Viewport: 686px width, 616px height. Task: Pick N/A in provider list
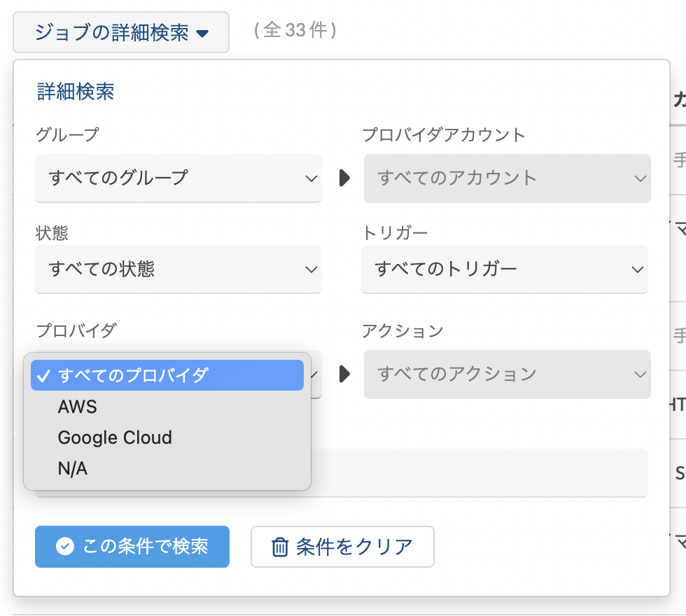(73, 469)
